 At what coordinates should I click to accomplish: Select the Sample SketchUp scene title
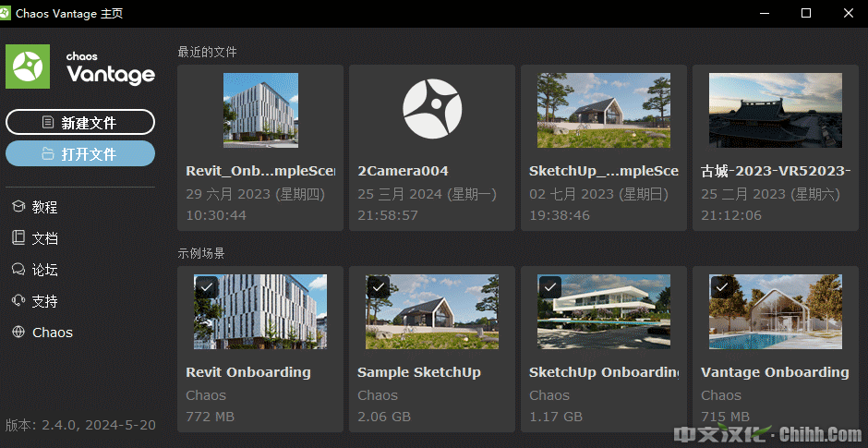[418, 372]
